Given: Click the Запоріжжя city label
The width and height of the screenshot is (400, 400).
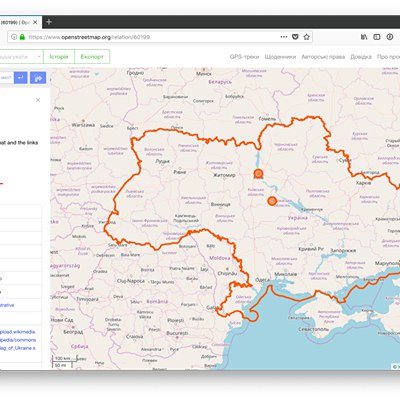Looking at the screenshot, I should 343,251.
